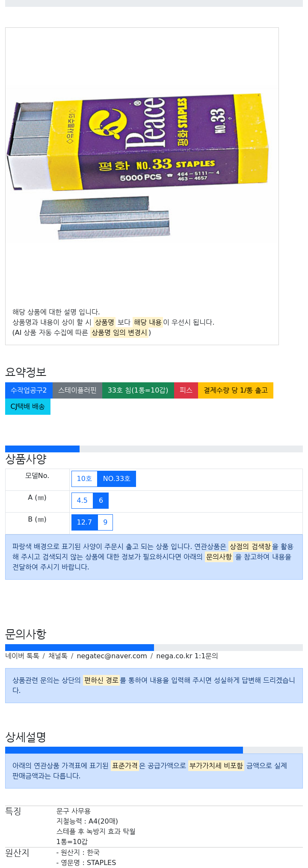Click the blue progress bar under 상세설명
This screenshot has height=868, width=308.
click(124, 750)
